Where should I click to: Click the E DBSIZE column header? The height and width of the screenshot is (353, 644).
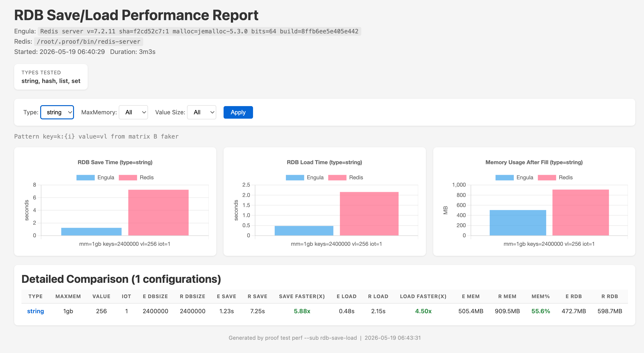[x=155, y=297]
